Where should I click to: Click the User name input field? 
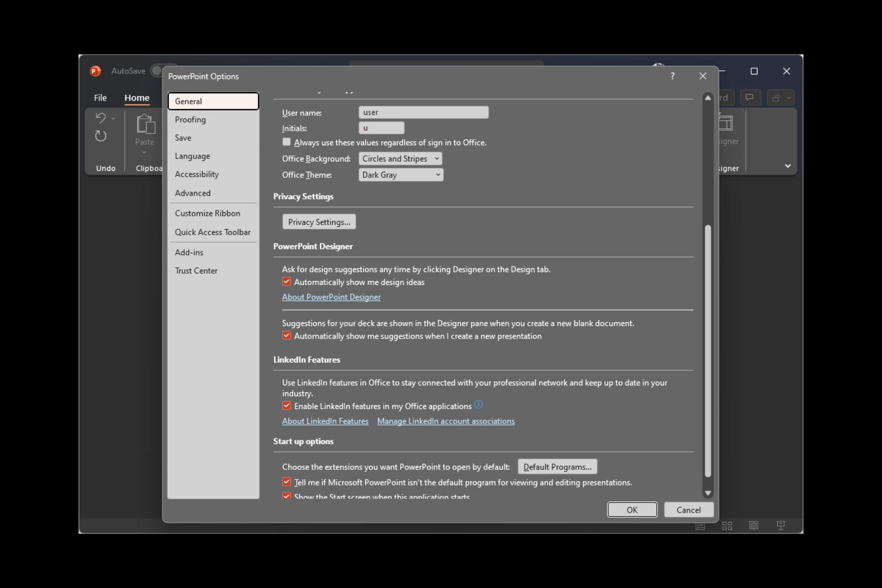coord(424,112)
